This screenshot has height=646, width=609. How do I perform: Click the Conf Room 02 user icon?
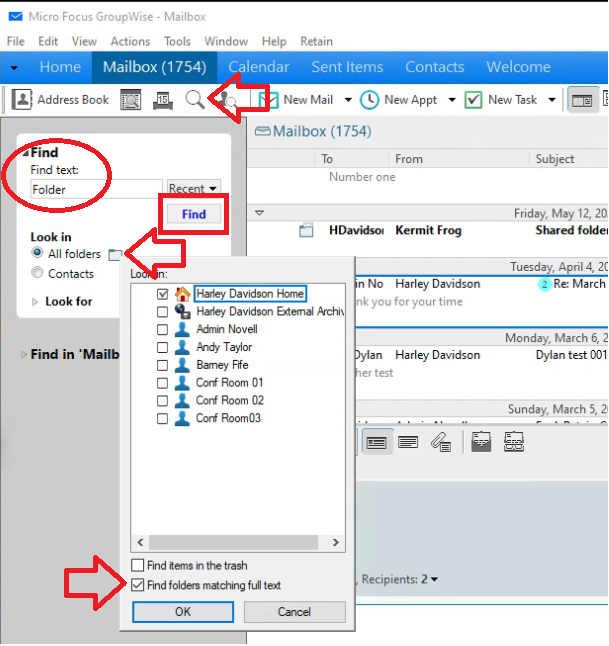[x=182, y=400]
